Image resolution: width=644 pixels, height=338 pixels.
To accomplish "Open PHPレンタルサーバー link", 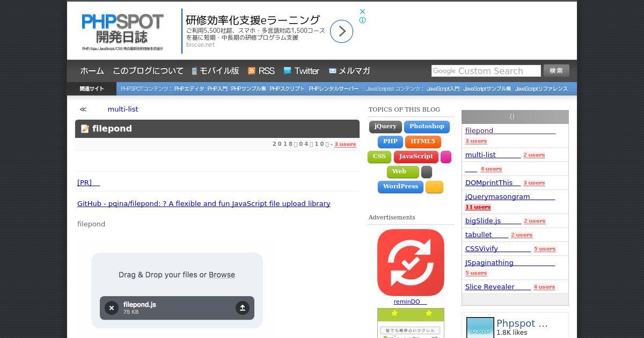I will pyautogui.click(x=333, y=89).
